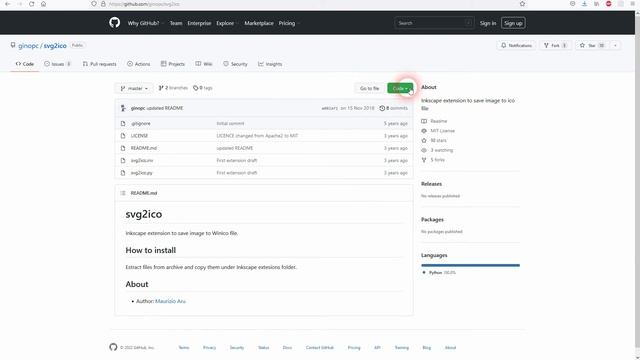Viewport: 640px width, 360px height.
Task: Click the page vertical scrollbar
Action: coord(637,184)
